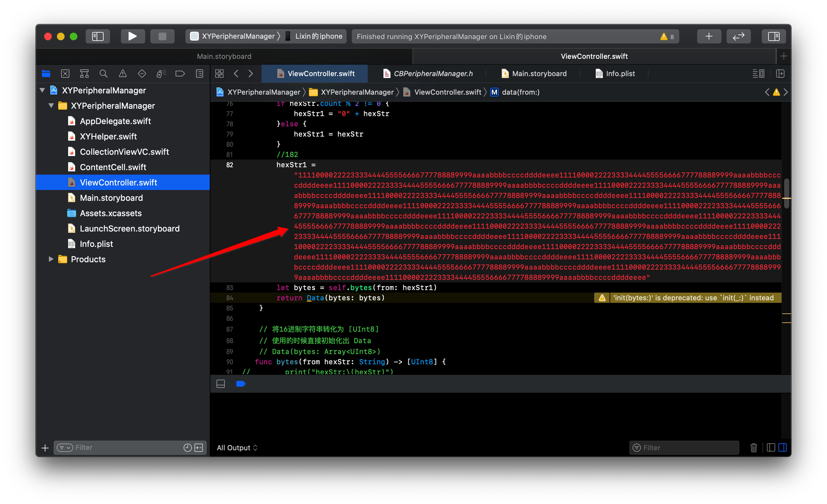827x504 pixels.
Task: Hide the debug area toggle
Action: click(x=221, y=383)
